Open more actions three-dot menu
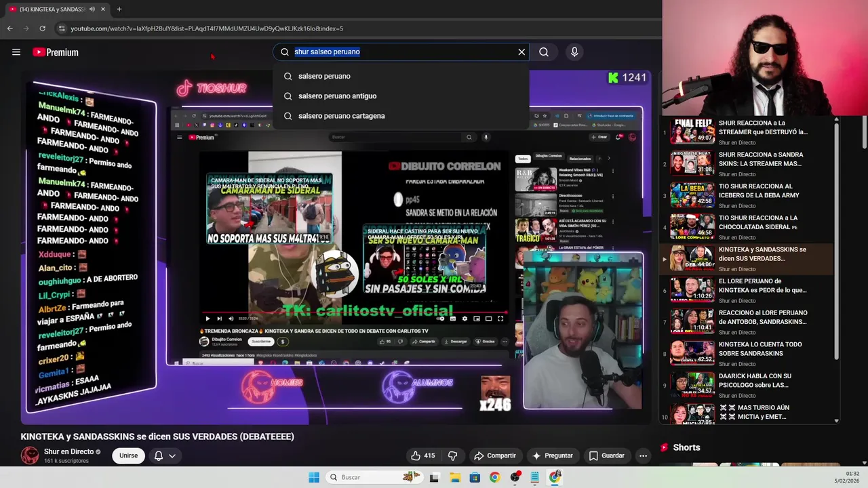 (643, 455)
